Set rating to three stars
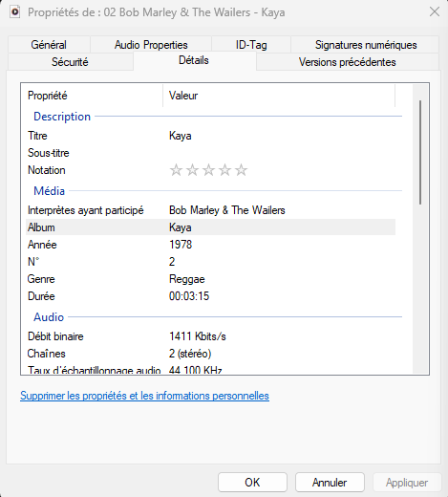Viewport: 448px width, 497px height. (208, 170)
